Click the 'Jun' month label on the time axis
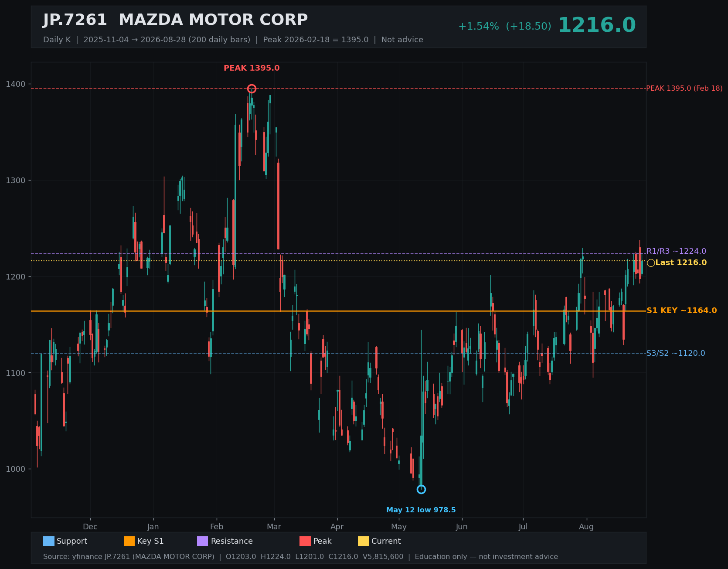Screen dimensions: 728x569 [x=462, y=527]
